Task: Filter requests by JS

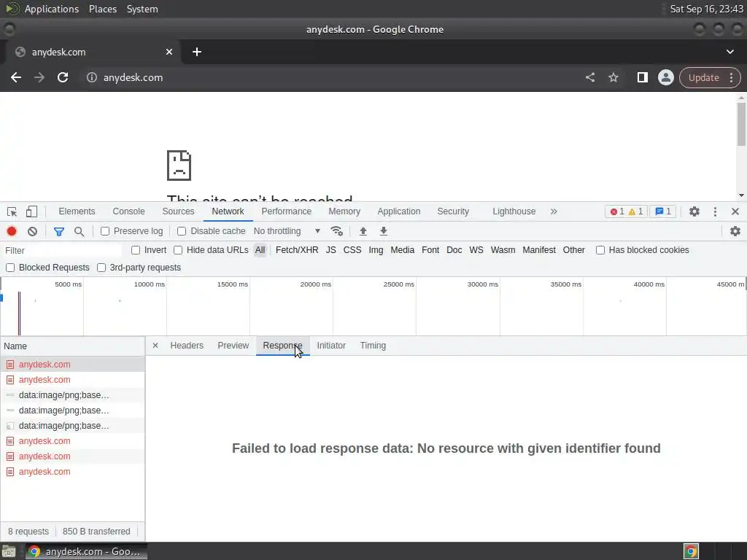Action: click(x=330, y=251)
